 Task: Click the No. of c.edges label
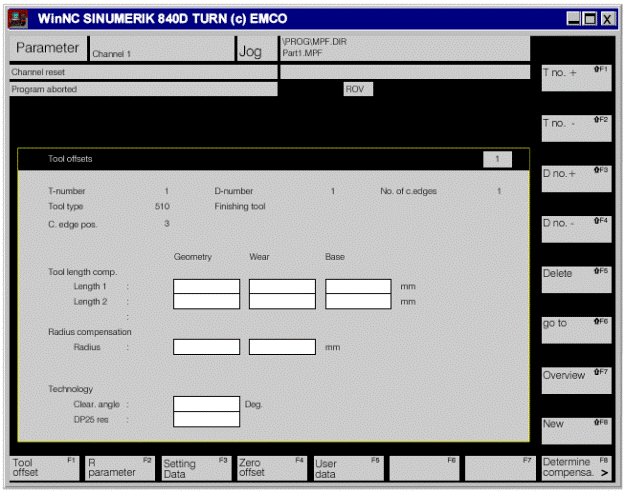coord(408,191)
